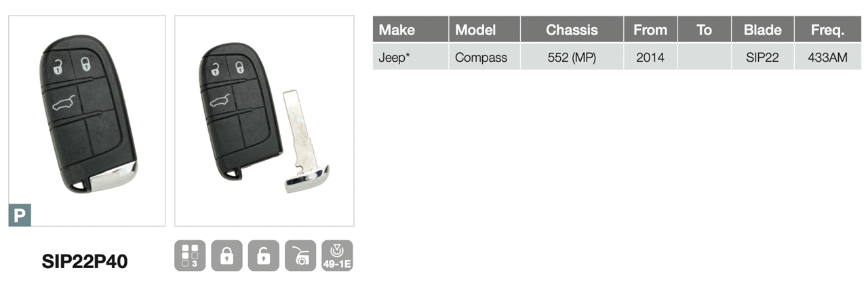
Task: Click the assembled key fob image
Action: (87, 121)
